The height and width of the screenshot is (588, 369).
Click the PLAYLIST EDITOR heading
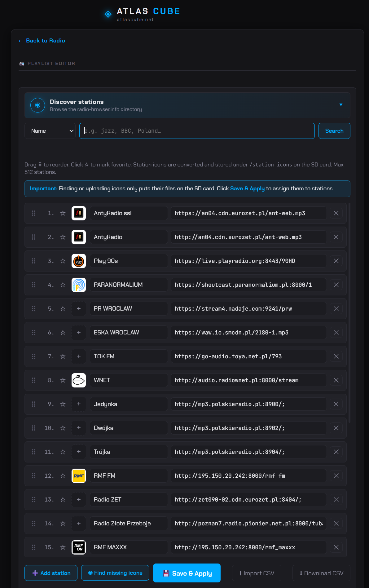(51, 64)
